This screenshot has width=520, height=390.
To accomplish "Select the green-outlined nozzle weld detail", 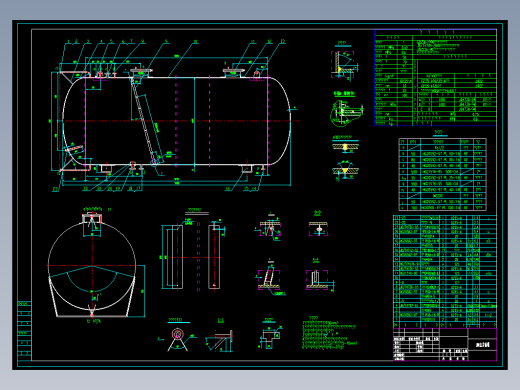I will [x=346, y=113].
